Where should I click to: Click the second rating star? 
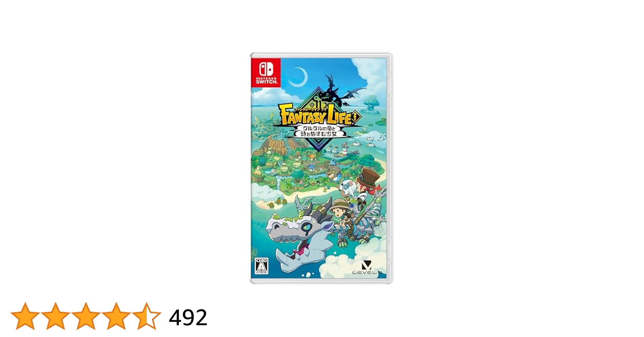tap(55, 316)
